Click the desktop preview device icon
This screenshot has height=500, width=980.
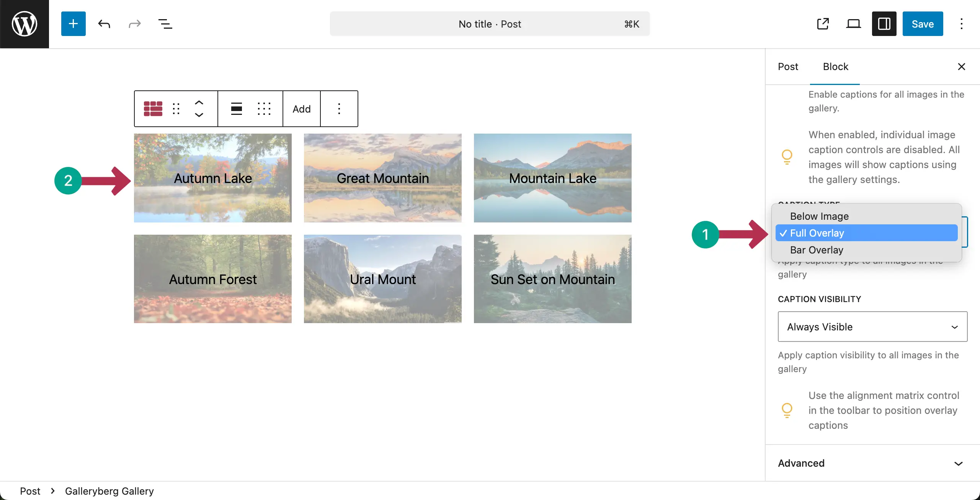coord(853,24)
